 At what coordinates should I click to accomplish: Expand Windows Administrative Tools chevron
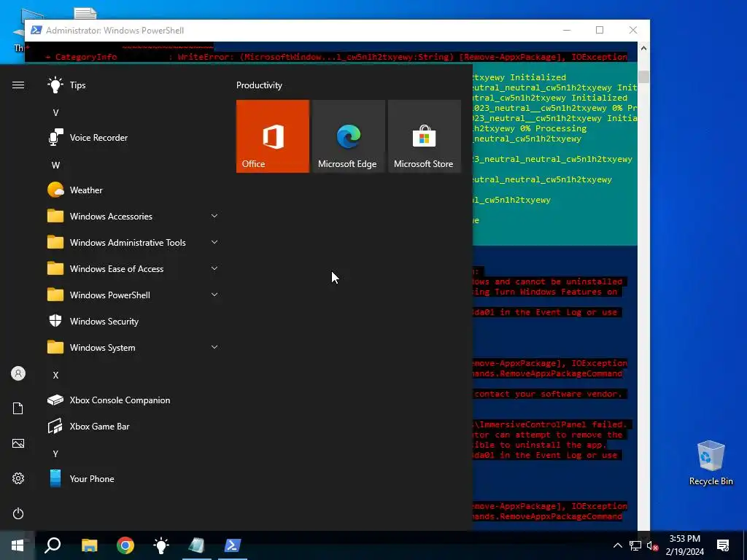point(214,242)
